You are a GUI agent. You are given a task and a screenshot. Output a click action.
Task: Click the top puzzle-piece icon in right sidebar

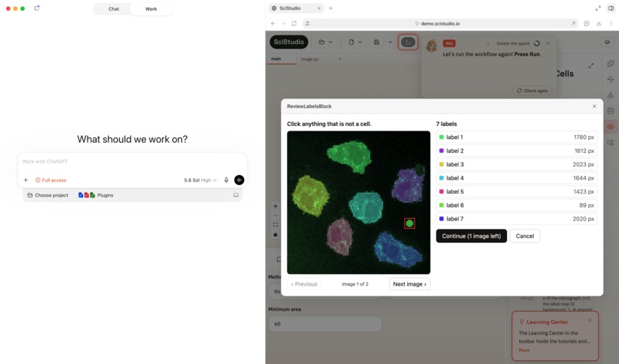tap(611, 64)
